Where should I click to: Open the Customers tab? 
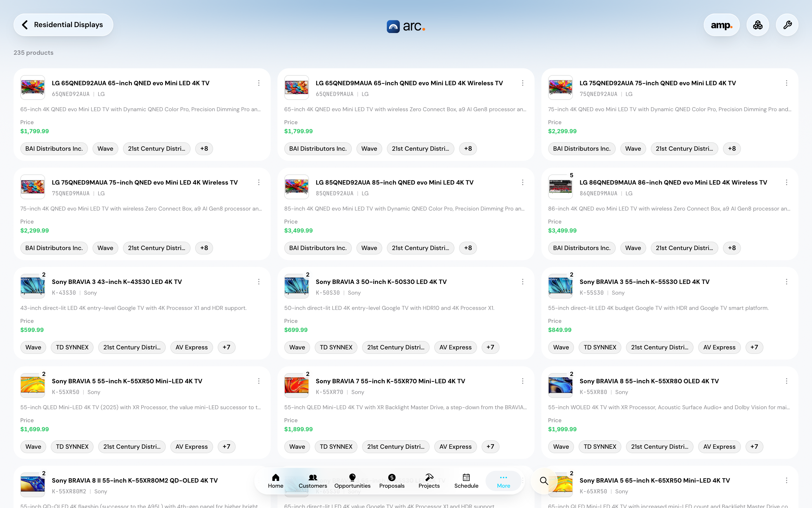[x=313, y=481]
